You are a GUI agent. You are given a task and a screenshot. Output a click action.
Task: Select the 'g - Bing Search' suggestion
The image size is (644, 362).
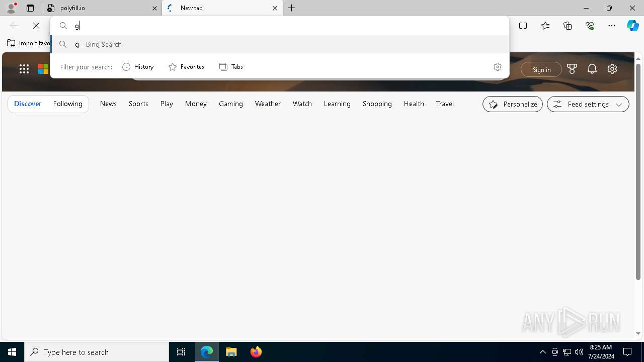280,44
